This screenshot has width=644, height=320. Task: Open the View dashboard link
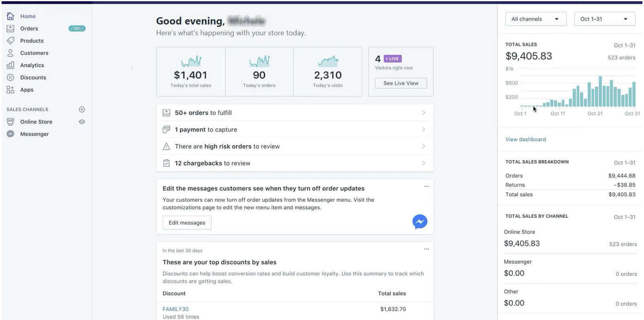[x=526, y=139]
